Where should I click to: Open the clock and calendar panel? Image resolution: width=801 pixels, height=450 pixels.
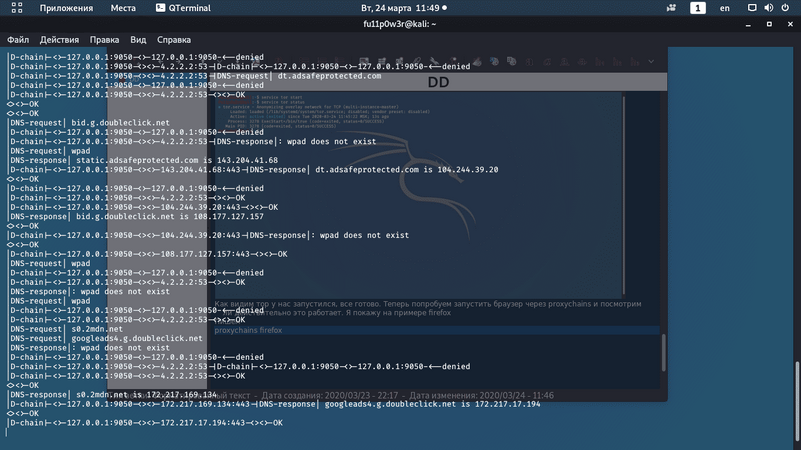[x=400, y=8]
